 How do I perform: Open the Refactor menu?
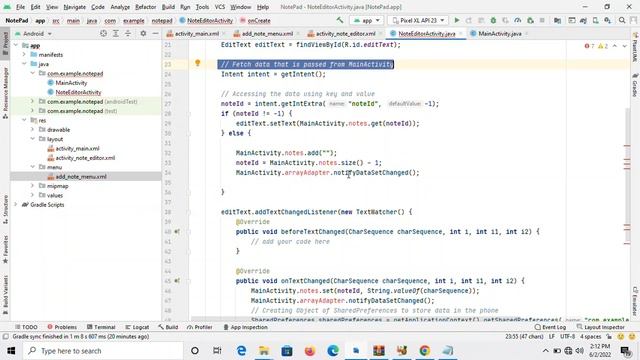[145, 7]
